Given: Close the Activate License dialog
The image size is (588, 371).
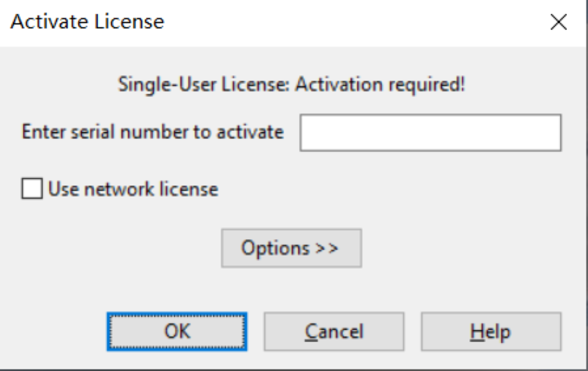Looking at the screenshot, I should point(559,22).
